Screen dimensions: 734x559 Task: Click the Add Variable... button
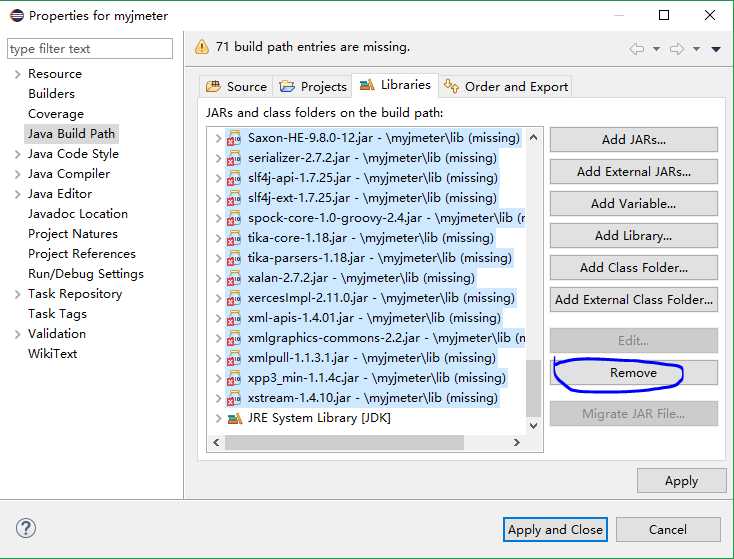634,203
